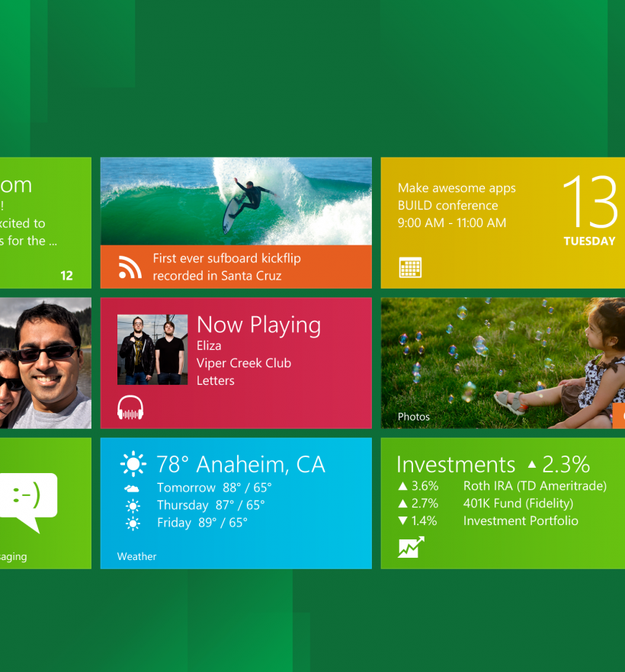
Task: Click the sun icon beside Friday forecast
Action: (x=133, y=523)
